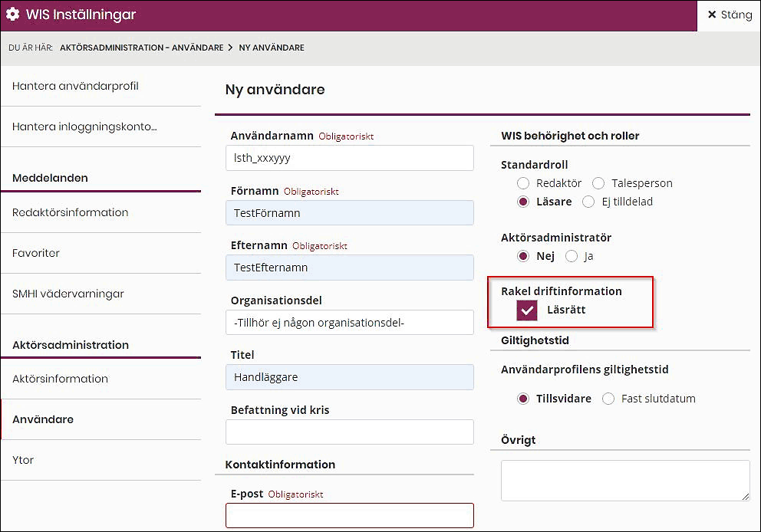Select the Talesperson radio option
This screenshot has width=761, height=532.
pos(599,183)
